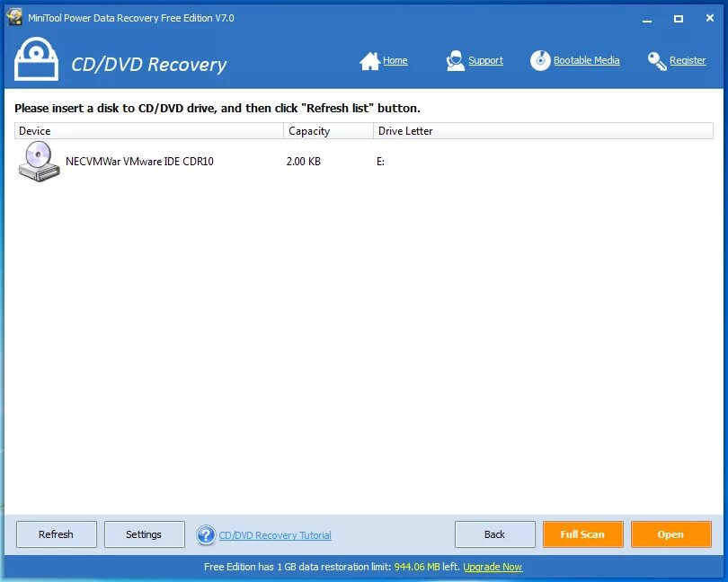728x582 pixels.
Task: Go Back to the previous screen
Action: pos(495,534)
